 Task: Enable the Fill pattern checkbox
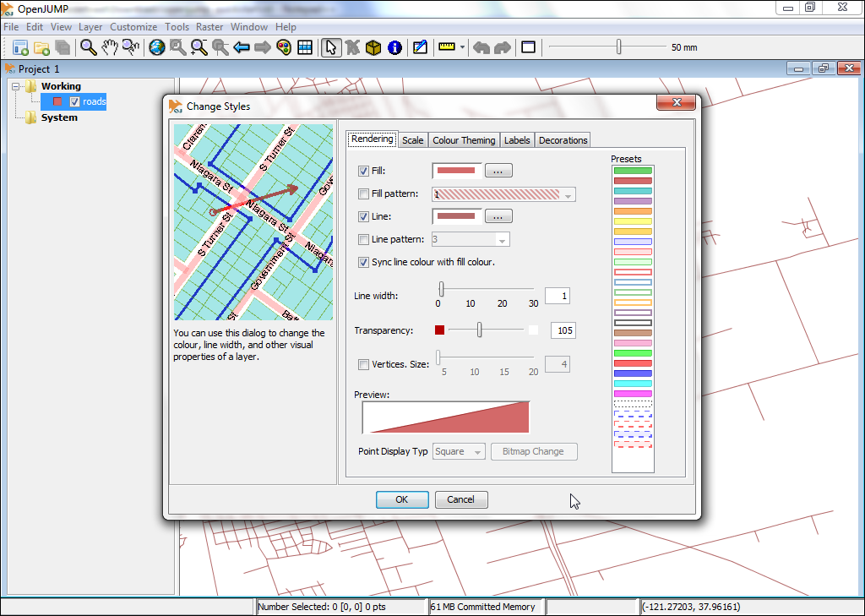pos(363,194)
